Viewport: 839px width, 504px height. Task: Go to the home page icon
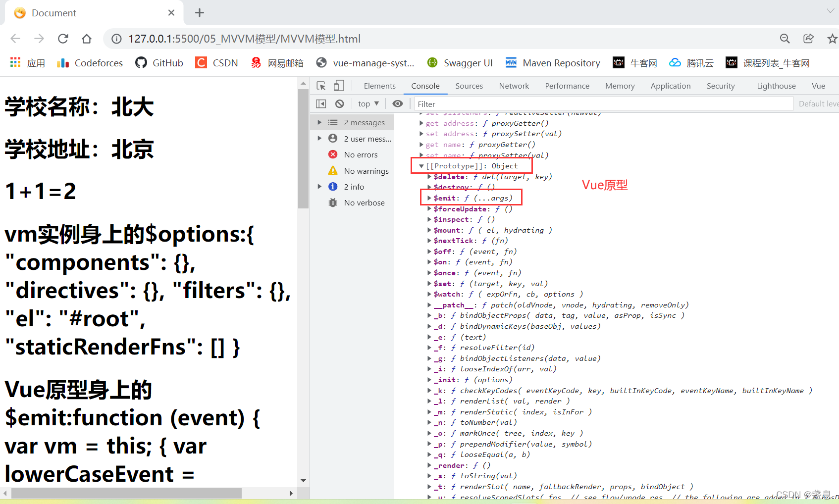[x=87, y=39]
